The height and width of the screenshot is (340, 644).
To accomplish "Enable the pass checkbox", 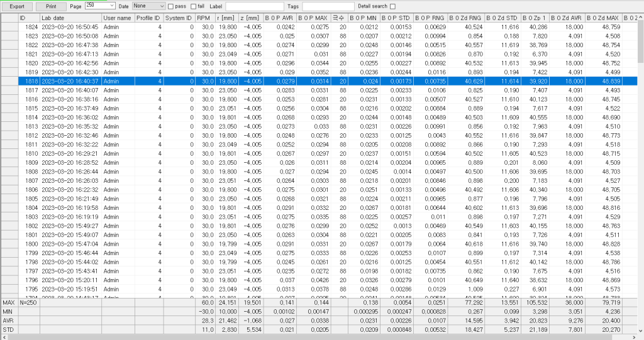I will (170, 6).
